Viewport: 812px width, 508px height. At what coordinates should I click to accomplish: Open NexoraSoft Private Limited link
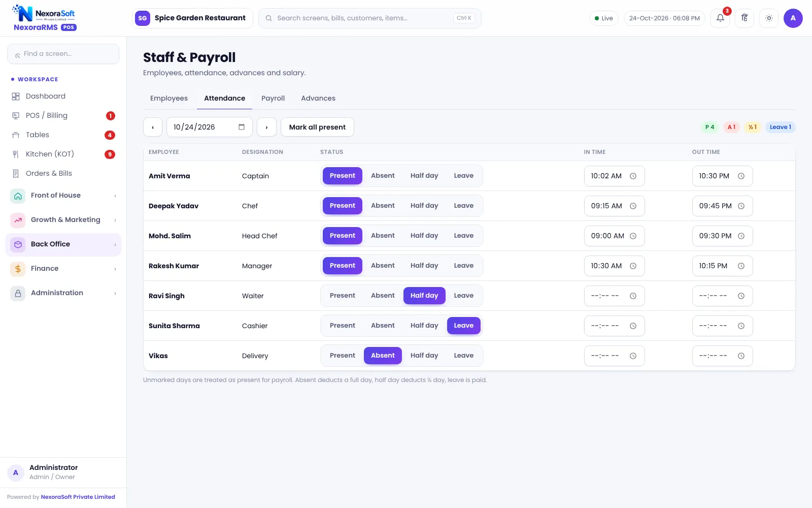point(78,497)
